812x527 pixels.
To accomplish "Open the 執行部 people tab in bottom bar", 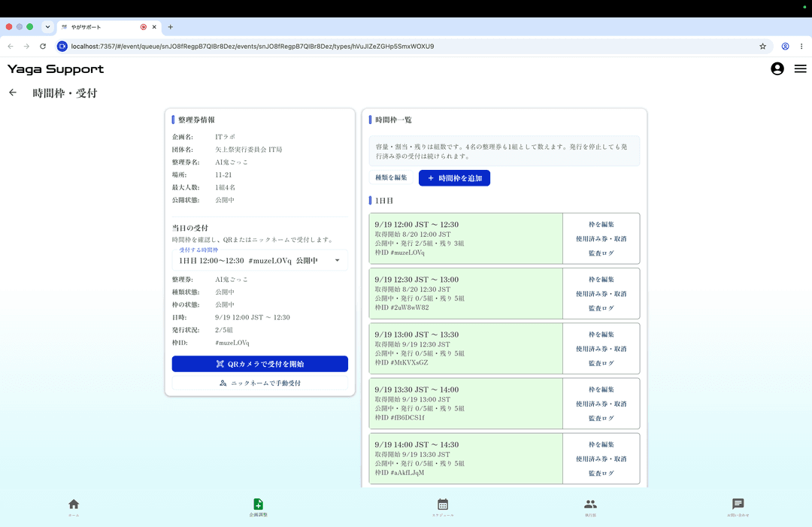I will click(590, 507).
